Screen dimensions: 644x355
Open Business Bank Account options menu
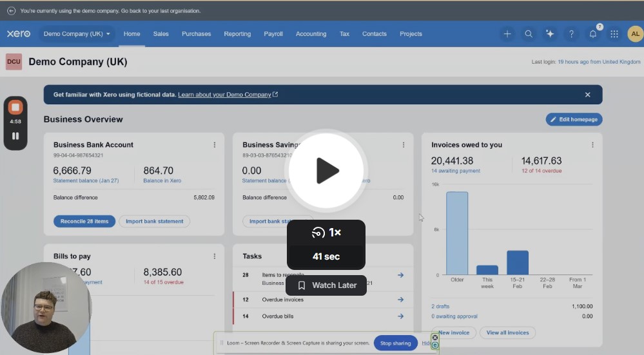[215, 145]
